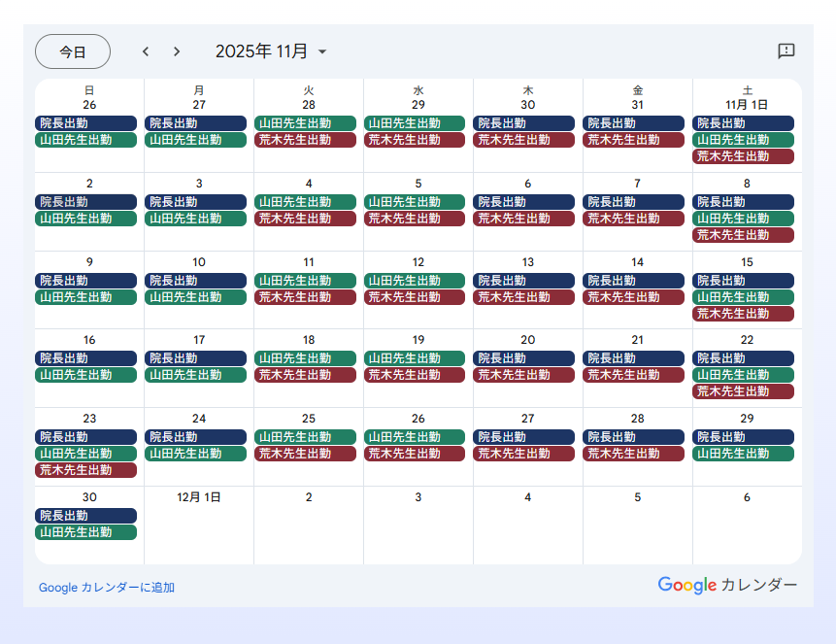Open 山田先生出勤 event on Monday November 17

(195, 375)
